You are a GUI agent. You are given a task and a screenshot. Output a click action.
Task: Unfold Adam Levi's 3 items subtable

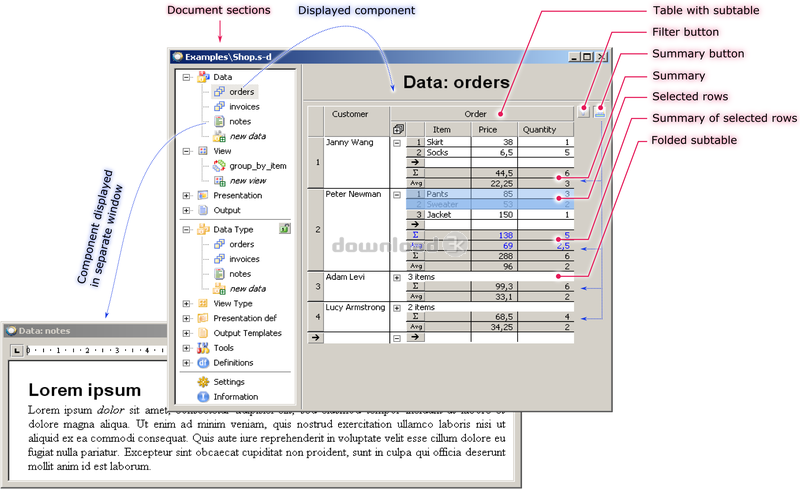(x=397, y=278)
